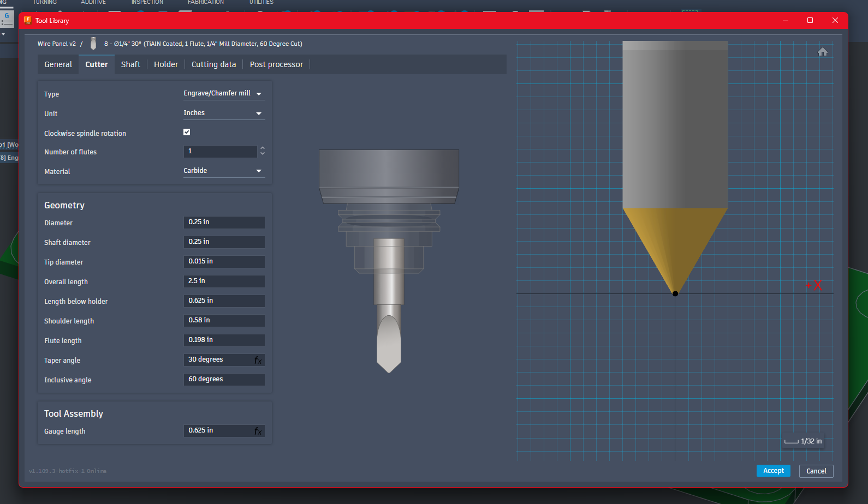Screen dimensions: 868x504
Task: Click the Diameter input field
Action: 224,222
